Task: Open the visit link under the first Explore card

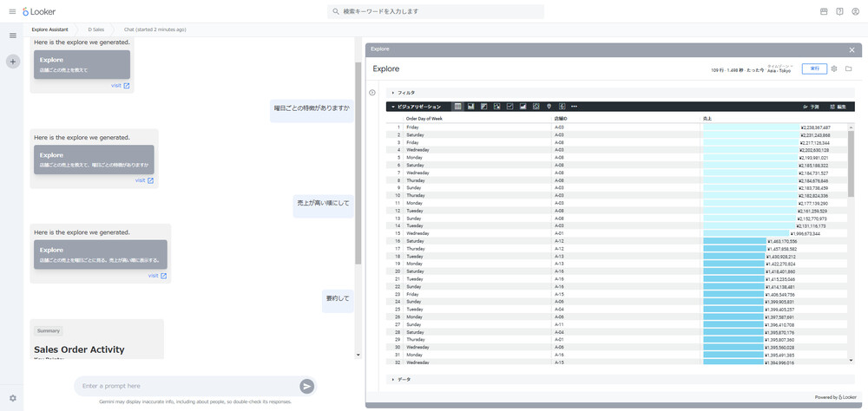Action: [121, 86]
